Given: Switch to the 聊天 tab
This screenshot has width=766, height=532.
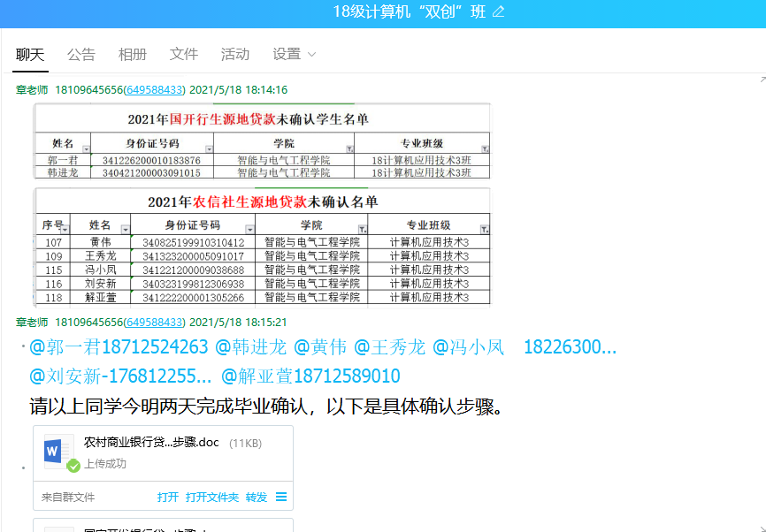Looking at the screenshot, I should click(30, 55).
